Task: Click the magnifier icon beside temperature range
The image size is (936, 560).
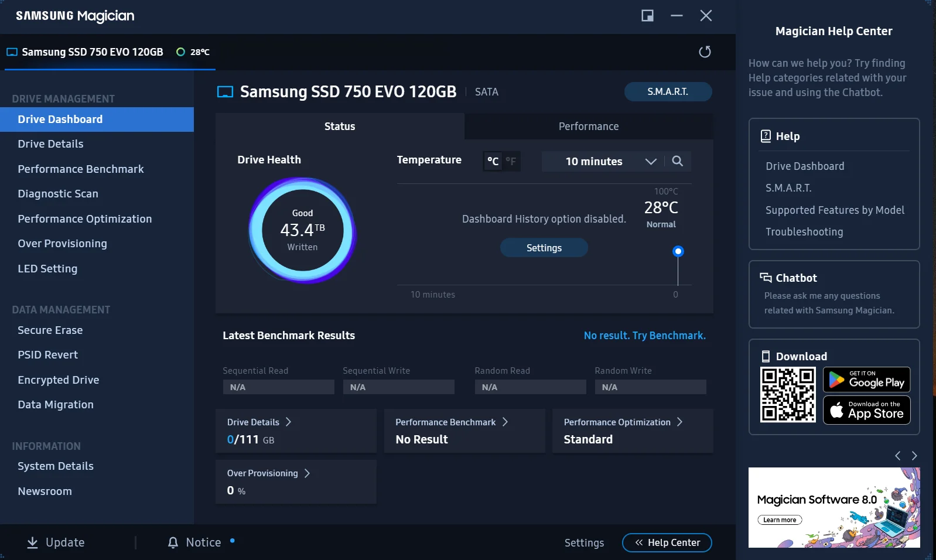Action: click(678, 161)
